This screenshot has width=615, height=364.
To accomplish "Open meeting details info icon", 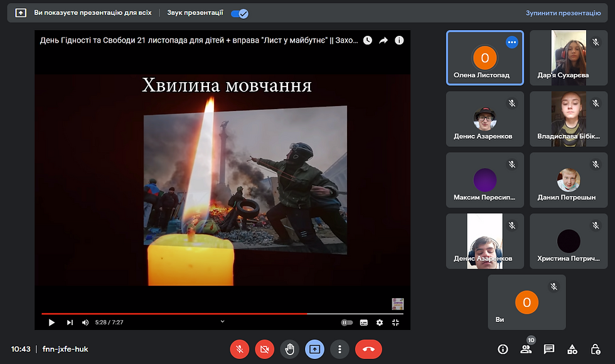I will tap(503, 349).
